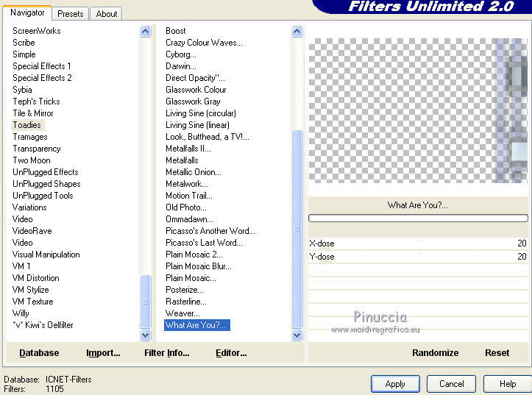Select °v° Kiwi's Oelfilter category

[43, 325]
